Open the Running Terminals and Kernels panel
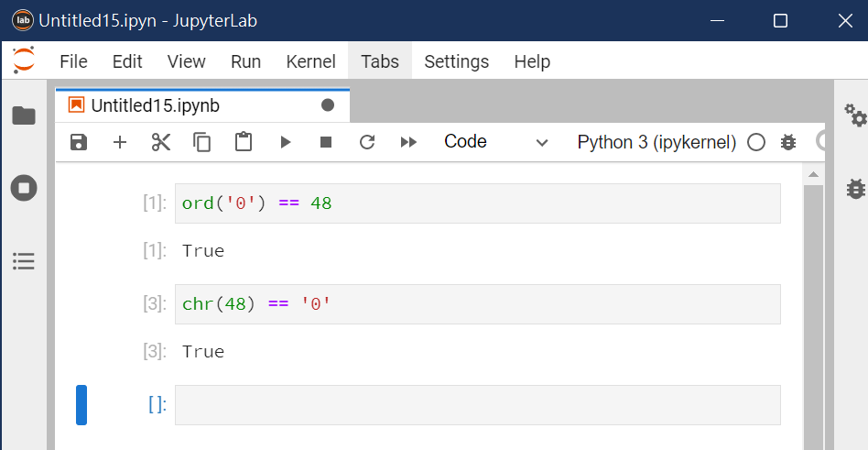 tap(24, 188)
